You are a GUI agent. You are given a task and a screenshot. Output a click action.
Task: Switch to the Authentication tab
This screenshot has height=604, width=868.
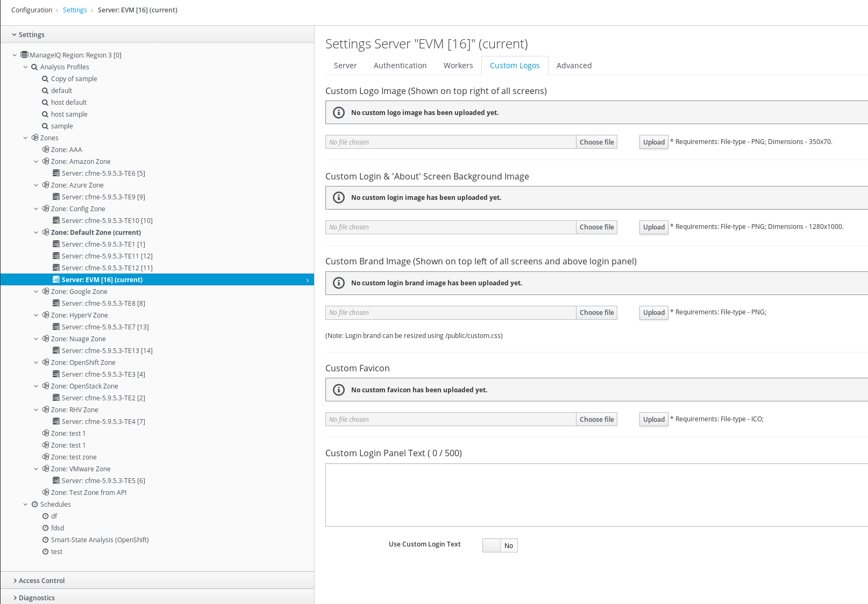point(400,66)
